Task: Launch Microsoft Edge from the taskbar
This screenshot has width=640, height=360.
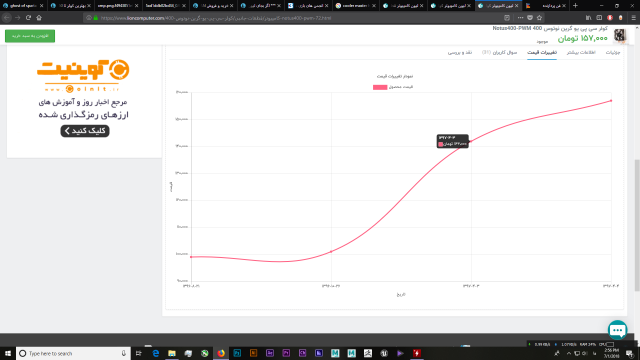Action: (x=156, y=353)
